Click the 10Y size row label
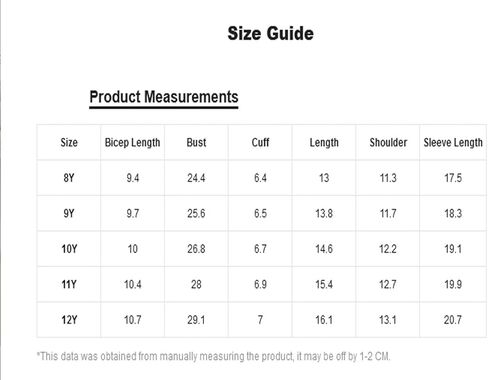This screenshot has width=488, height=380. click(69, 249)
